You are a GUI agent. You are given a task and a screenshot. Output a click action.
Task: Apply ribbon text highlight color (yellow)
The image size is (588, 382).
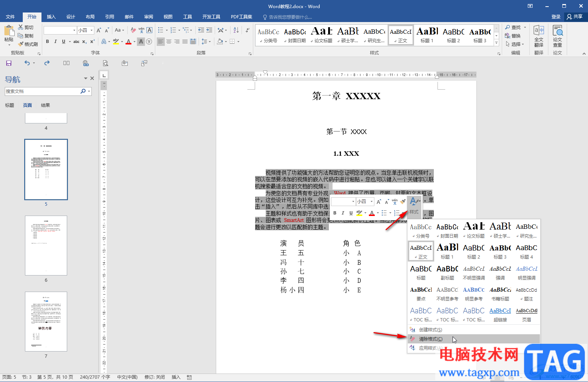tap(116, 42)
